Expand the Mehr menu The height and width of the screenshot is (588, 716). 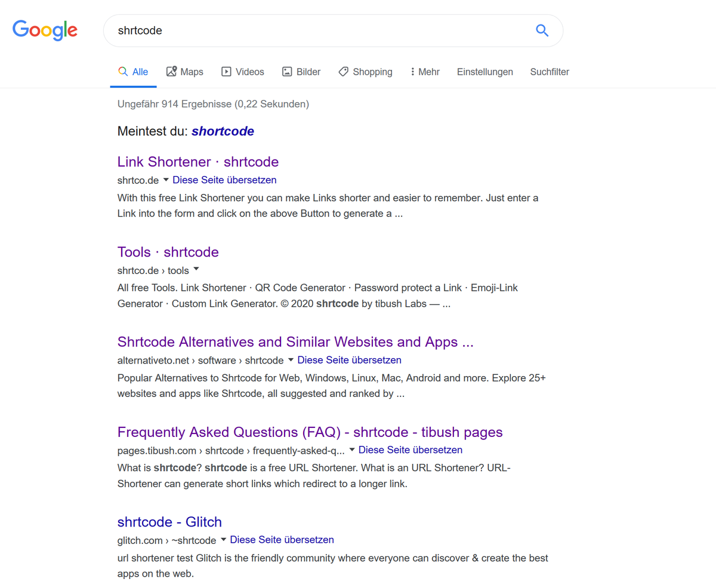point(425,72)
